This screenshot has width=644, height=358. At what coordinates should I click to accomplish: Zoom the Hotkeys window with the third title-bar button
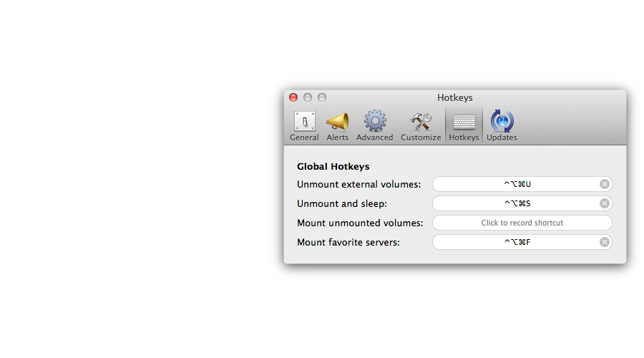322,97
